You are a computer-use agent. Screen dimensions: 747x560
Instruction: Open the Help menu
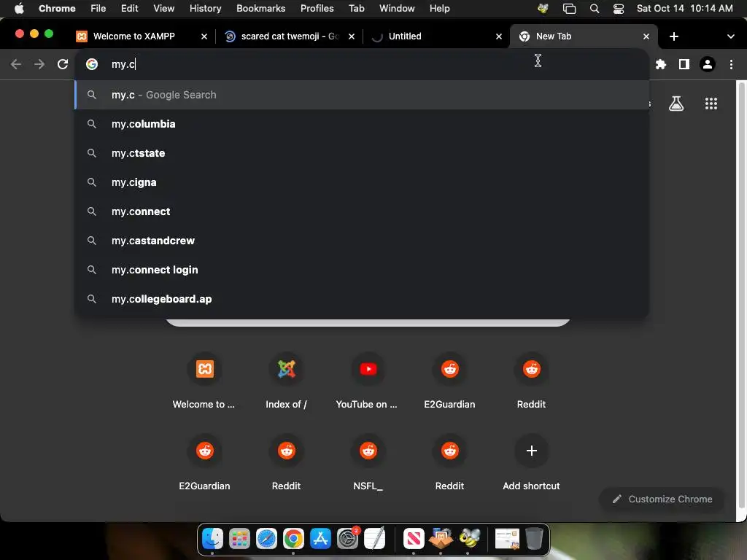click(439, 9)
